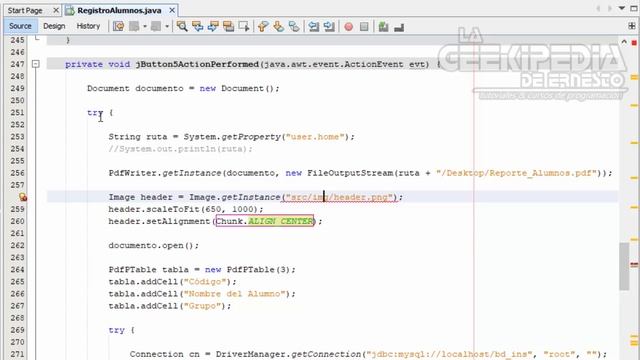Click Document documento = new Document() line
This screenshot has height=360, width=640.
click(x=183, y=89)
